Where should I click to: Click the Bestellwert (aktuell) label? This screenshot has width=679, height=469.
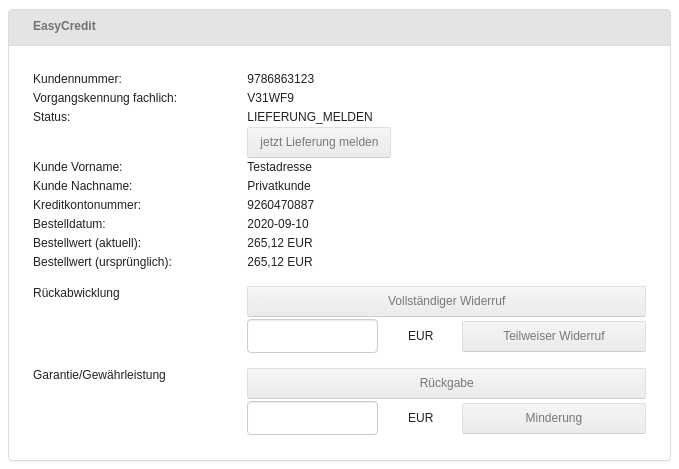coord(87,243)
